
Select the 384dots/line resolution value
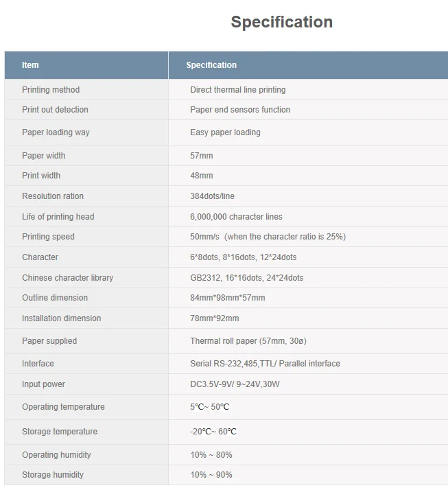coord(212,196)
